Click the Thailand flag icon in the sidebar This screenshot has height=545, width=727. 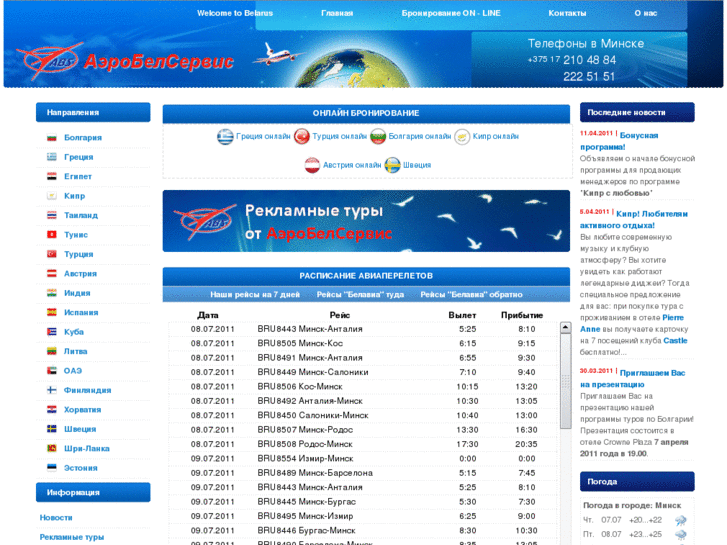pos(51,216)
